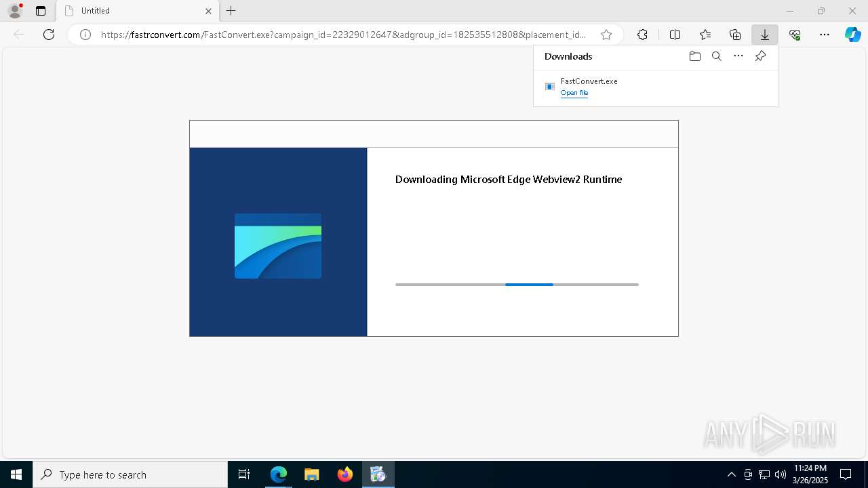
Task: Open a new tab with plus button
Action: tap(231, 11)
